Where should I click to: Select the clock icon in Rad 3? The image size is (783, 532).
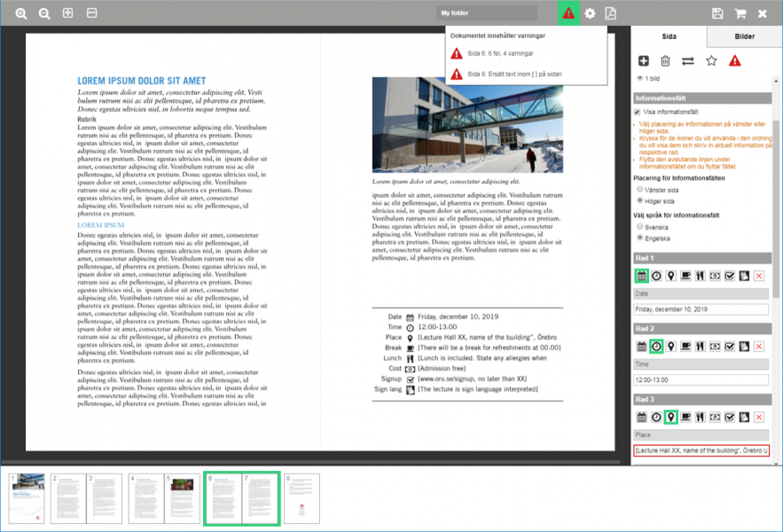pos(656,417)
